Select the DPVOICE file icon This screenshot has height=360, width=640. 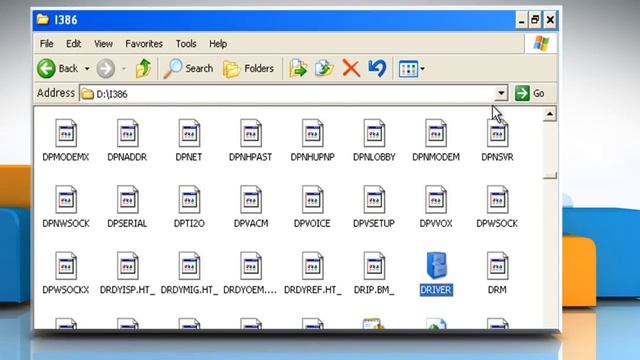click(313, 200)
